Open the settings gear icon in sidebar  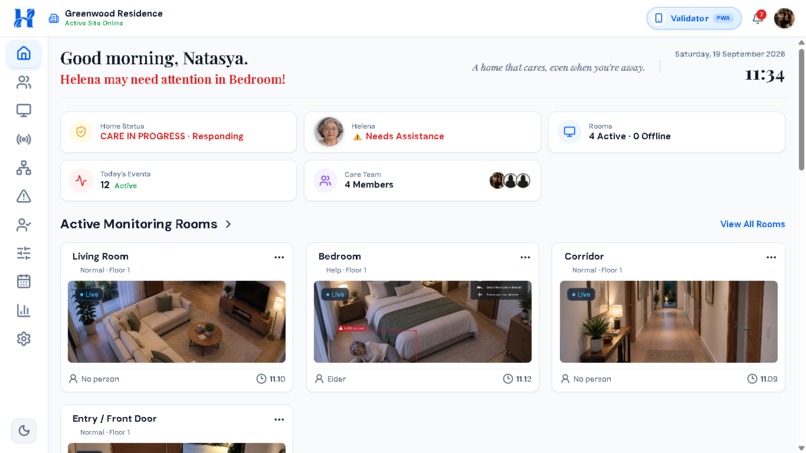pos(24,339)
